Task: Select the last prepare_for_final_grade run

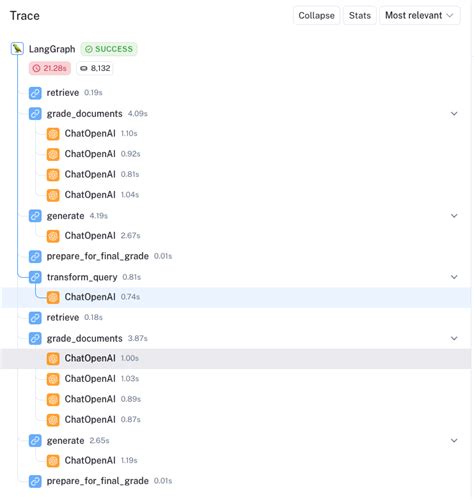Action: coord(237,481)
